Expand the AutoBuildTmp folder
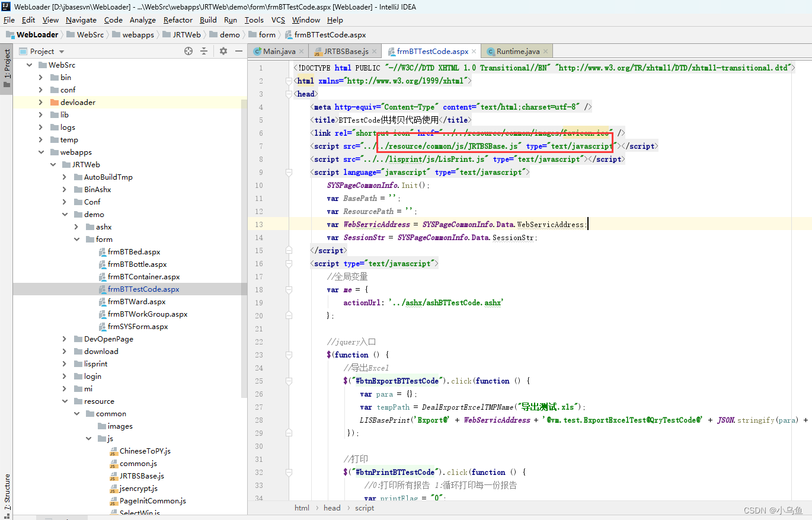The height and width of the screenshot is (520, 812). tap(64, 177)
